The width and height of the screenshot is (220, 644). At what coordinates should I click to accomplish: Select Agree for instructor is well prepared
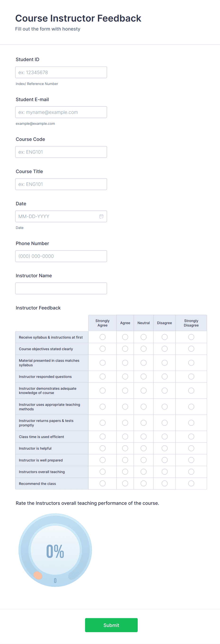click(x=125, y=460)
